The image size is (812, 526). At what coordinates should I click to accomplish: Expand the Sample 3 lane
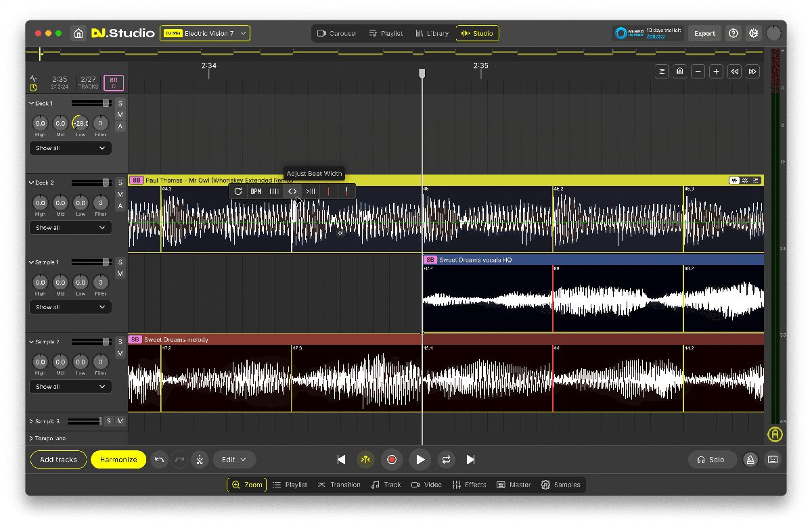click(31, 421)
